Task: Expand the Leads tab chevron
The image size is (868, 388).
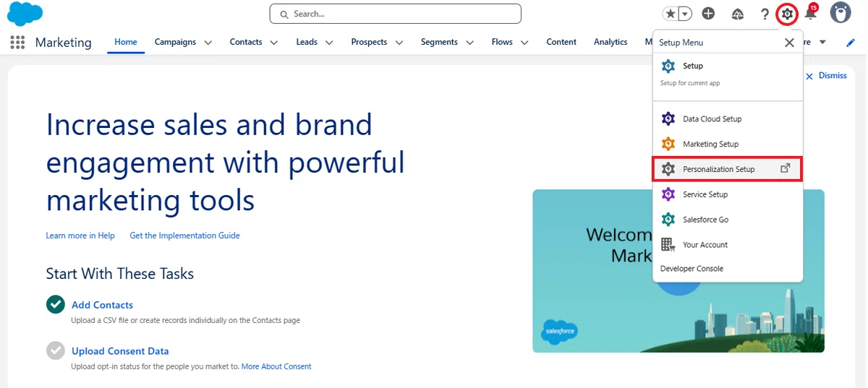Action: pos(329,43)
